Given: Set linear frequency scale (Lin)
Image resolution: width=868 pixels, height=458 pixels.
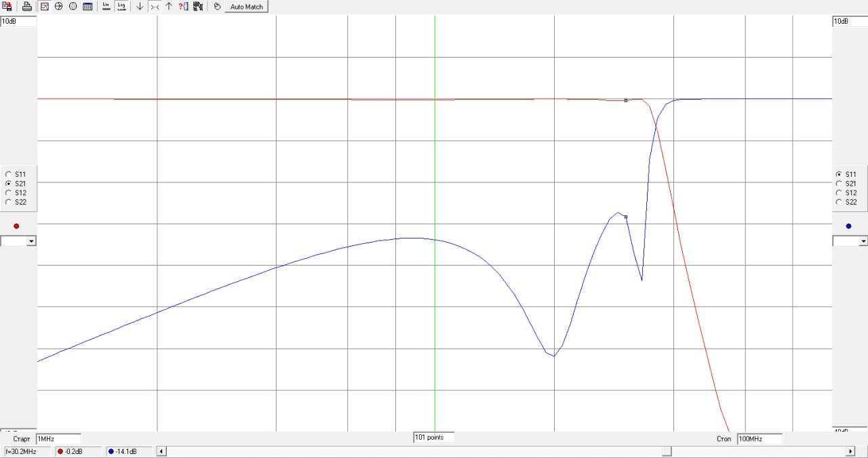Looking at the screenshot, I should [106, 7].
